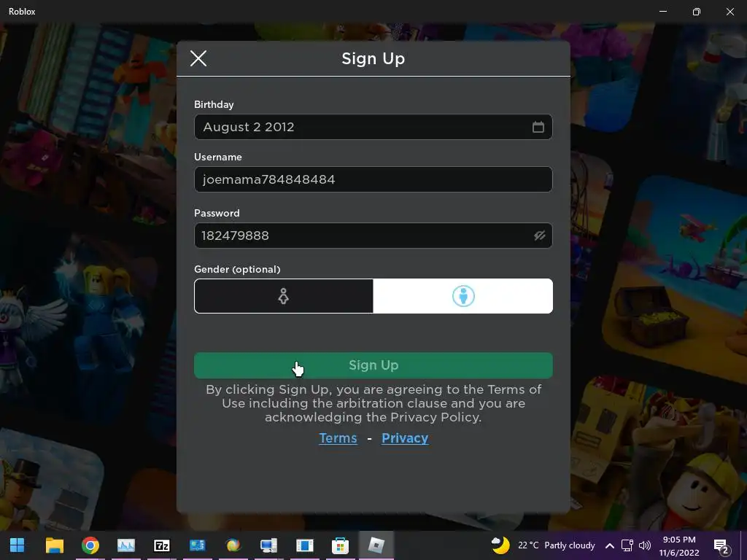Click the Password input field
Viewport: 747px width, 560px height.
click(373, 236)
